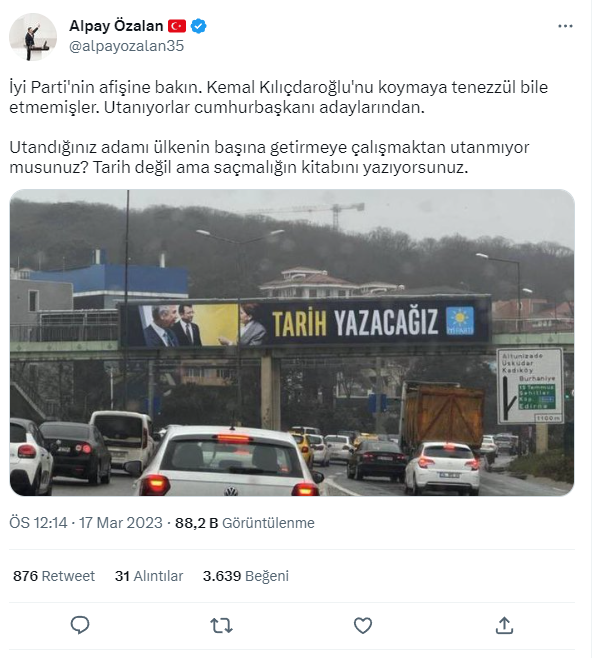Screen dimensions: 600x658
Task: Open the 88,2 B Görüntülenme view count
Action: 245,523
